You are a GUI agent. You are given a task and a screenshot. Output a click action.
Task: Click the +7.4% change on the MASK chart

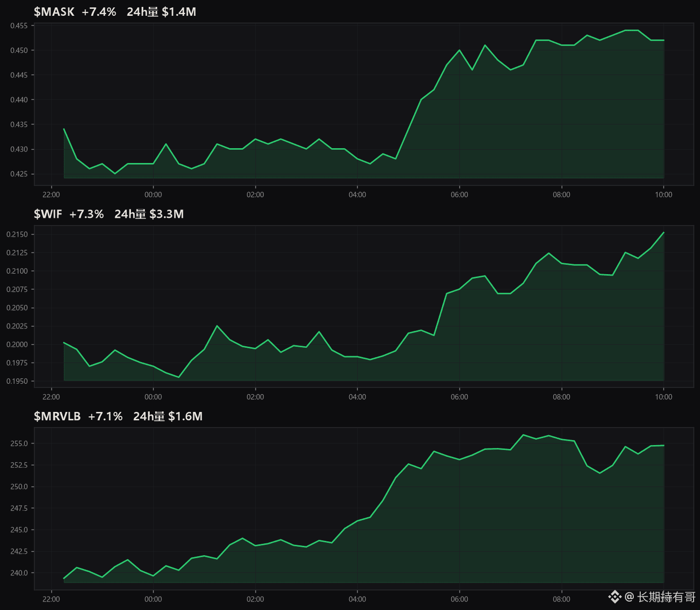pyautogui.click(x=99, y=12)
